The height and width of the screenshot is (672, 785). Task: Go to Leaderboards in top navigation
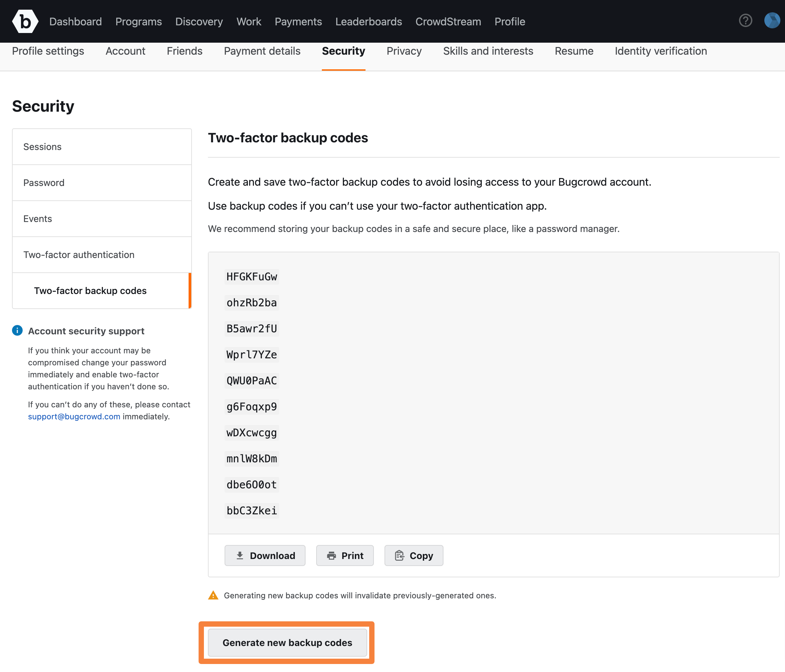(x=368, y=22)
